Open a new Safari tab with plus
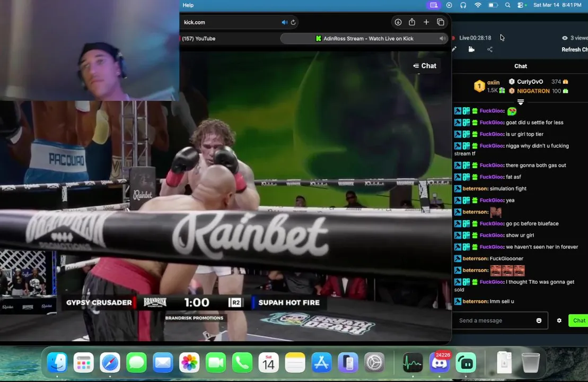 click(426, 22)
